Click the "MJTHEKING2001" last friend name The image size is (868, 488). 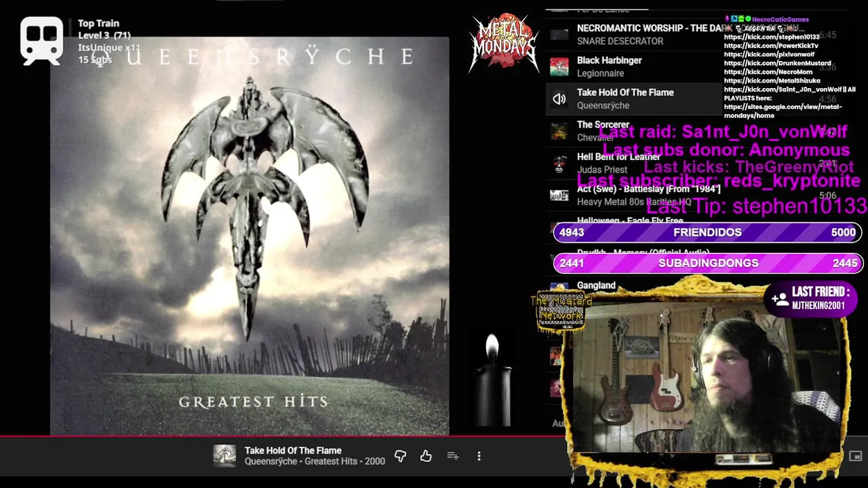point(818,306)
